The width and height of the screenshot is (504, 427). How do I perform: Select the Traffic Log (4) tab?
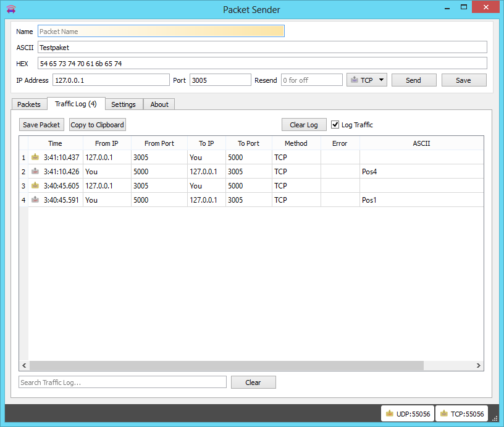coord(76,104)
